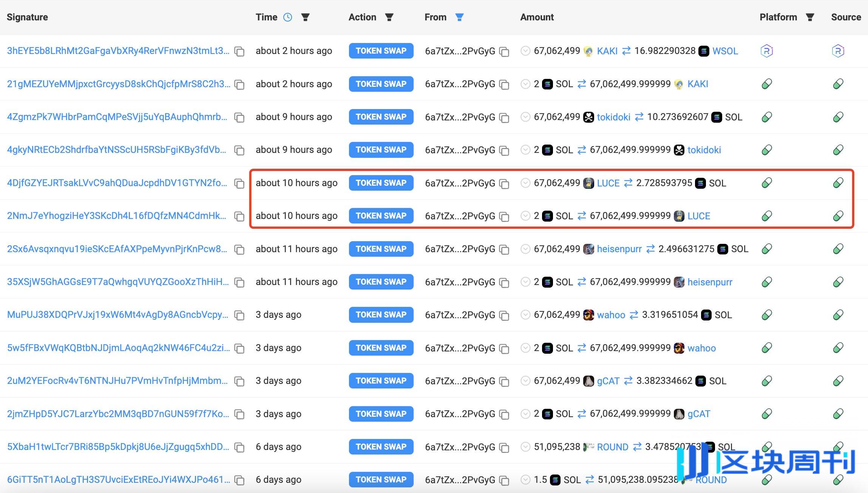Open the LUCE token link
This screenshot has height=493, width=868.
point(608,183)
